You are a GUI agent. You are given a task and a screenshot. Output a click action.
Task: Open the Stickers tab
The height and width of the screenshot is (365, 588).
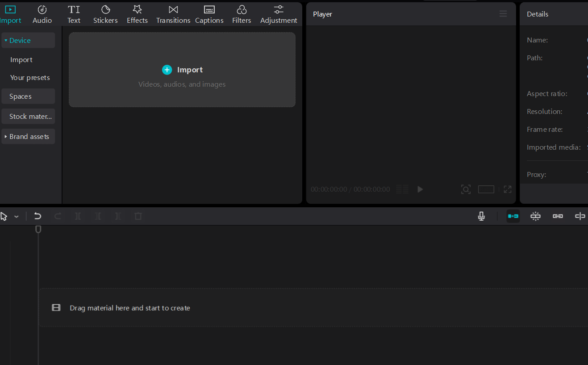pyautogui.click(x=105, y=14)
